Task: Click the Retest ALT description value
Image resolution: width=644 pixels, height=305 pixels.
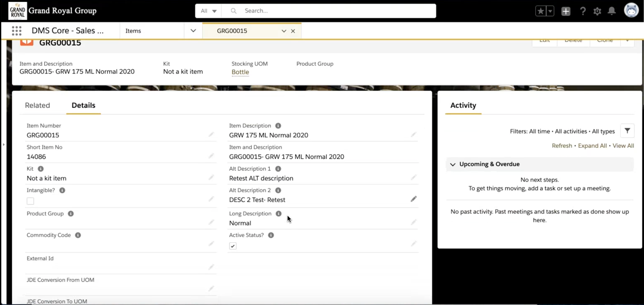Action: point(261,178)
